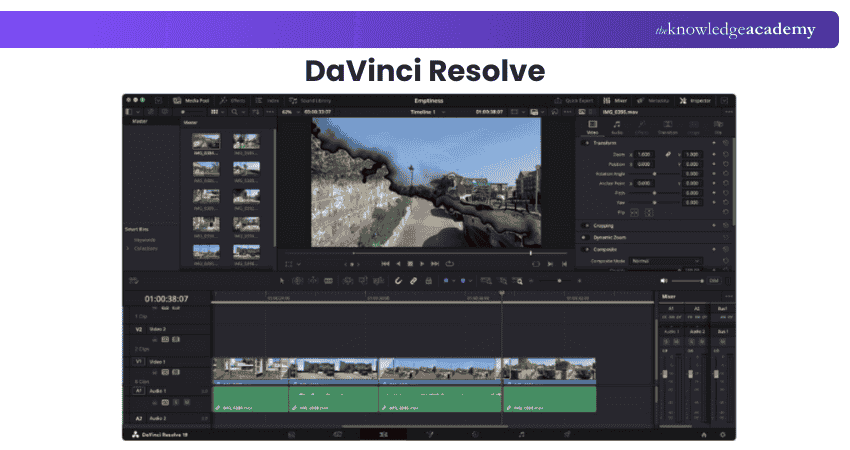Viewport: 850px width, 450px height.
Task: Open the Deliver page rocket icon
Action: coord(568,435)
